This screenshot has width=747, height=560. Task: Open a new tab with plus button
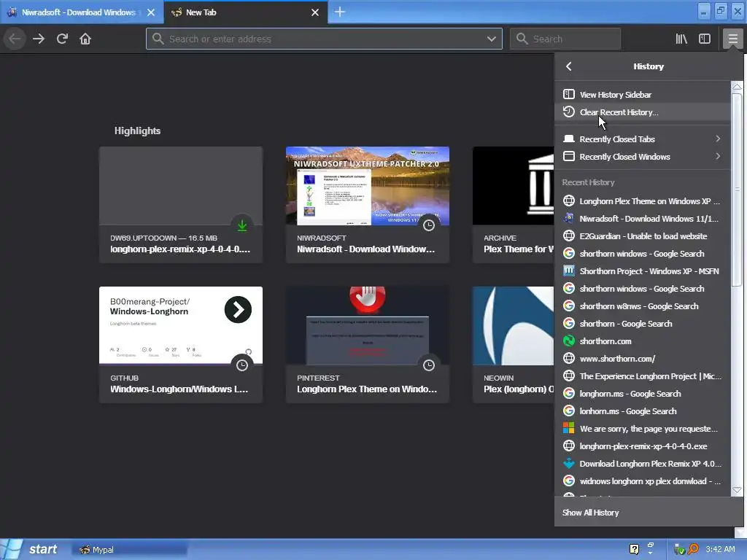[340, 12]
